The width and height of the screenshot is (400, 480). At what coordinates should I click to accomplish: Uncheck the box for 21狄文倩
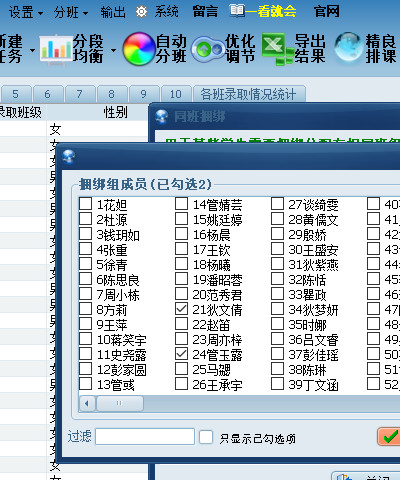point(181,309)
